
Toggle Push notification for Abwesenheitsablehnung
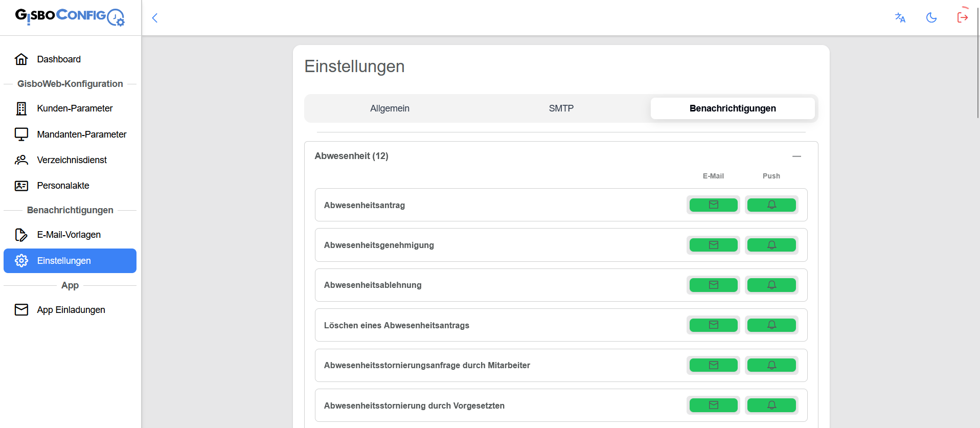coord(771,285)
